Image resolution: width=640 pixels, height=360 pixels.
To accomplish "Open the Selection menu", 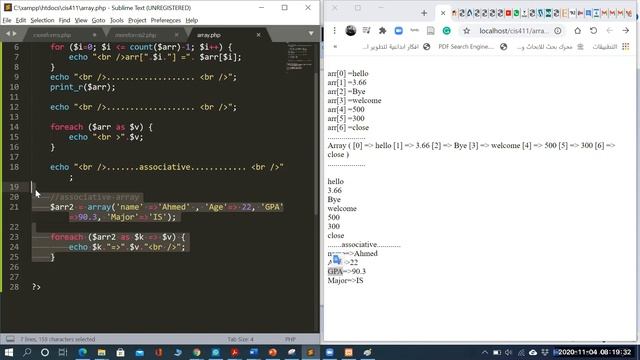I will click(42, 20).
